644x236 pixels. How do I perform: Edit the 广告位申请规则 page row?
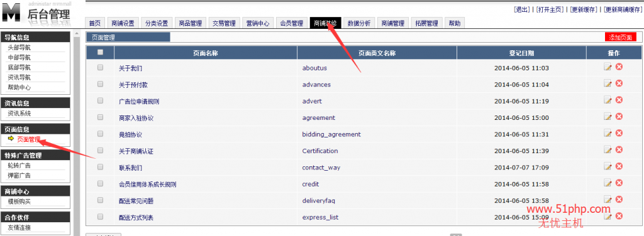click(608, 100)
